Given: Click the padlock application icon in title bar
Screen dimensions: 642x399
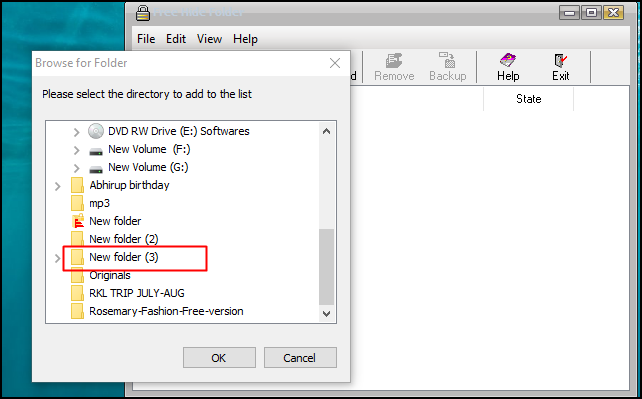Looking at the screenshot, I should pyautogui.click(x=143, y=13).
